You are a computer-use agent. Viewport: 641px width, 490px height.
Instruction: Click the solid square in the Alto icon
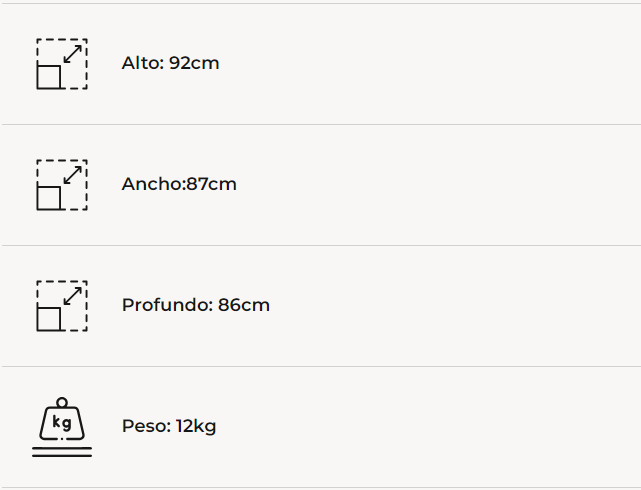[49, 77]
